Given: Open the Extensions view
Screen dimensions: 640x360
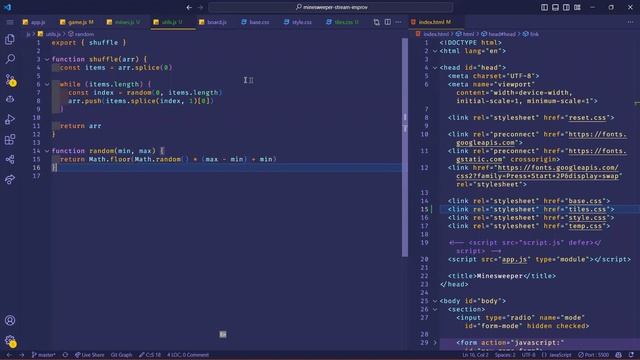Looking at the screenshot, I should pyautogui.click(x=10, y=140).
